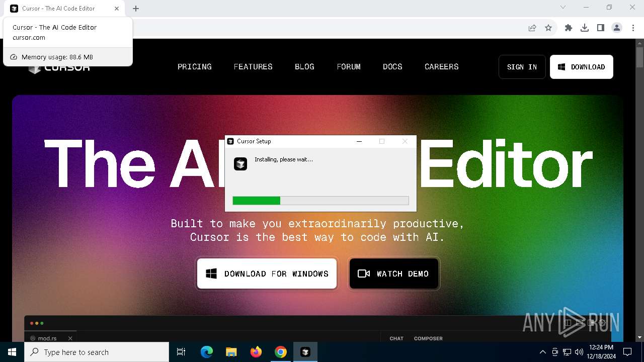Click the page vertical scrollbar thumb
644x362 pixels.
[640, 57]
